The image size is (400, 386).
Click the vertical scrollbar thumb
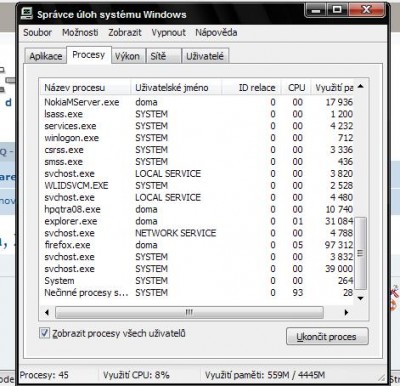(x=360, y=253)
